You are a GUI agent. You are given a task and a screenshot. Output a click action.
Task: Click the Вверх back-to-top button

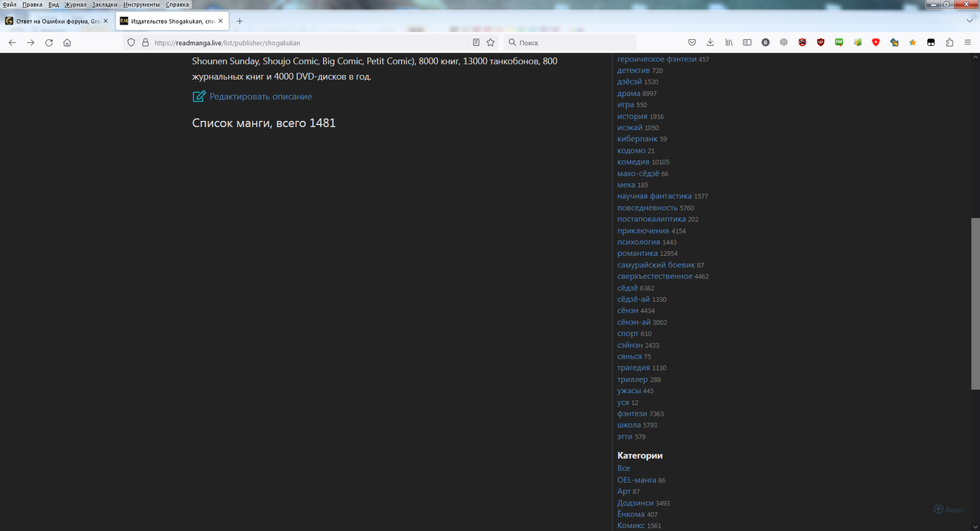(x=949, y=510)
